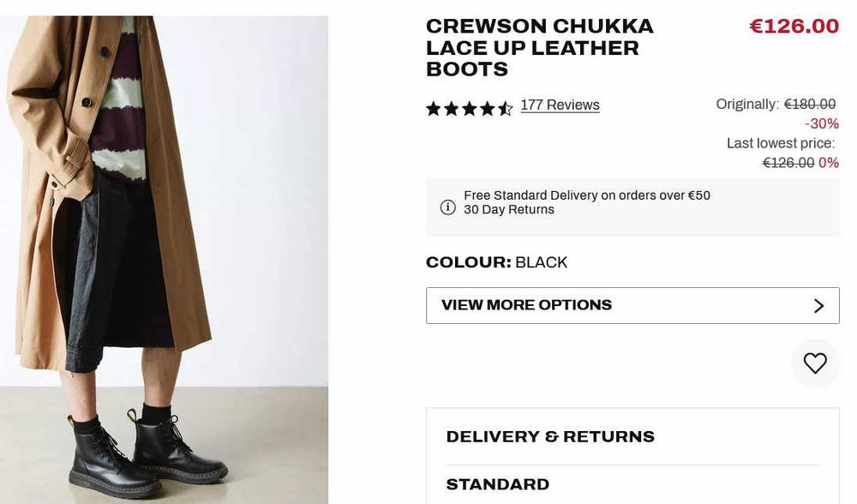Select the Standard delivery heading
The image size is (857, 504).
498,485
